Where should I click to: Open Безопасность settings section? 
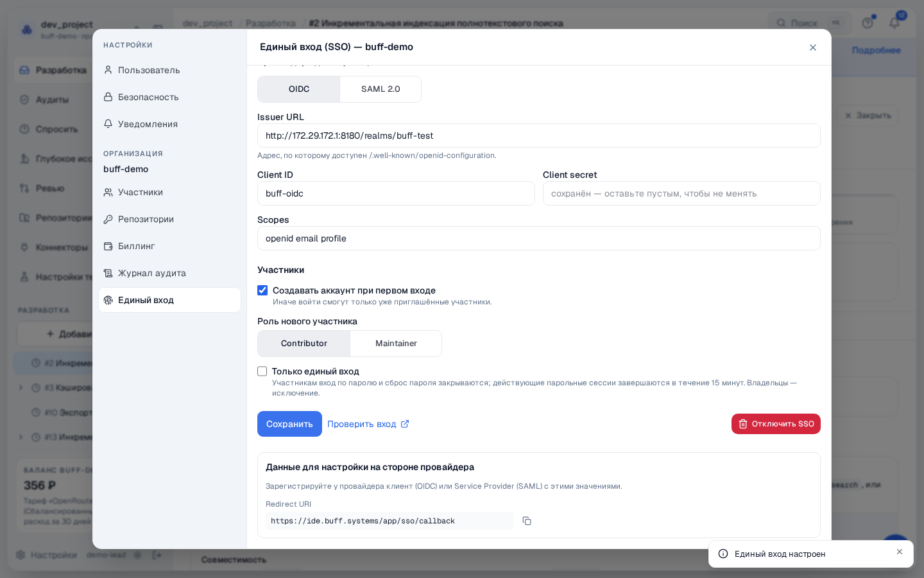click(169, 97)
